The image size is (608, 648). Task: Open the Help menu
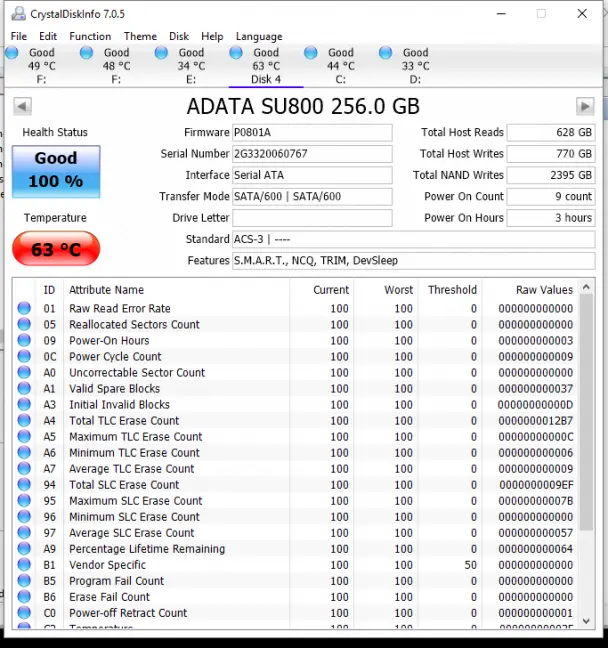212,36
